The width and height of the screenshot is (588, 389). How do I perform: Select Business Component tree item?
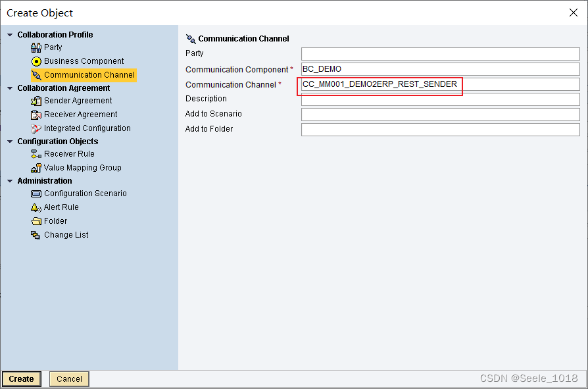(x=84, y=61)
